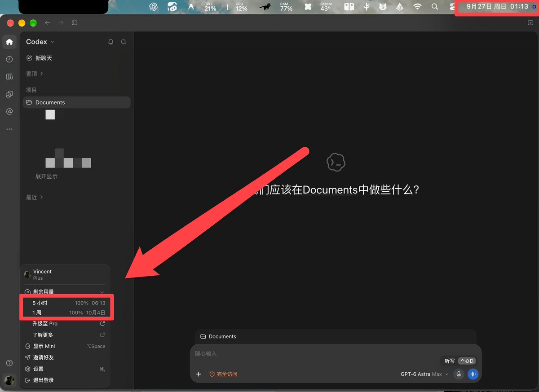Toggle the sidebar with the title bar panel icon
This screenshot has height=392, width=539.
(75, 23)
